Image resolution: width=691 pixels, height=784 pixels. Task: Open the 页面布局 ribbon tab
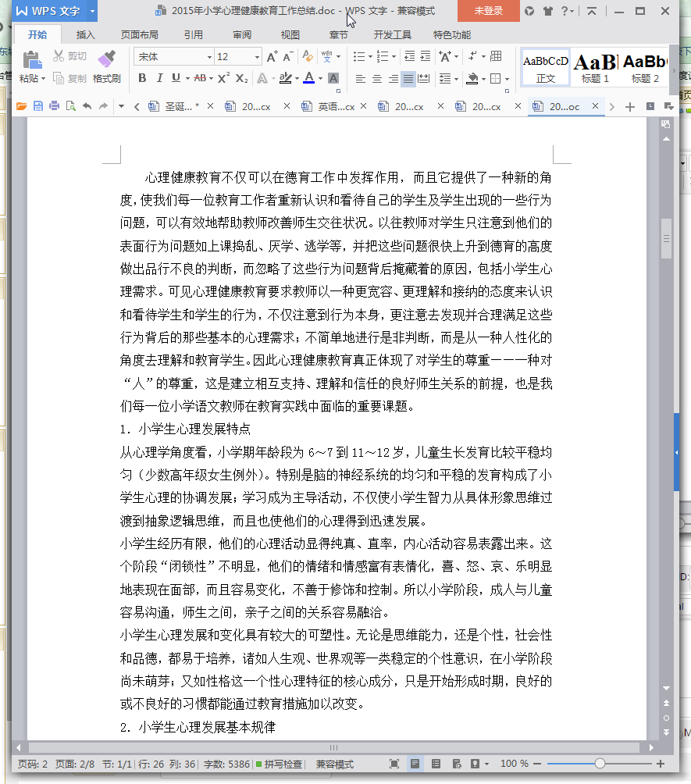pyautogui.click(x=140, y=34)
